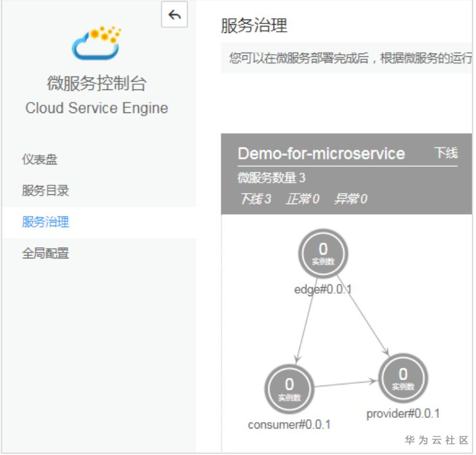Open 全局配置 global configuration

pyautogui.click(x=46, y=254)
